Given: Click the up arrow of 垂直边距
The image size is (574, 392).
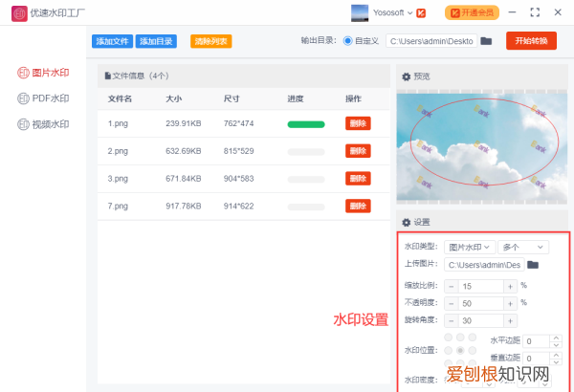Looking at the screenshot, I should click(556, 355).
